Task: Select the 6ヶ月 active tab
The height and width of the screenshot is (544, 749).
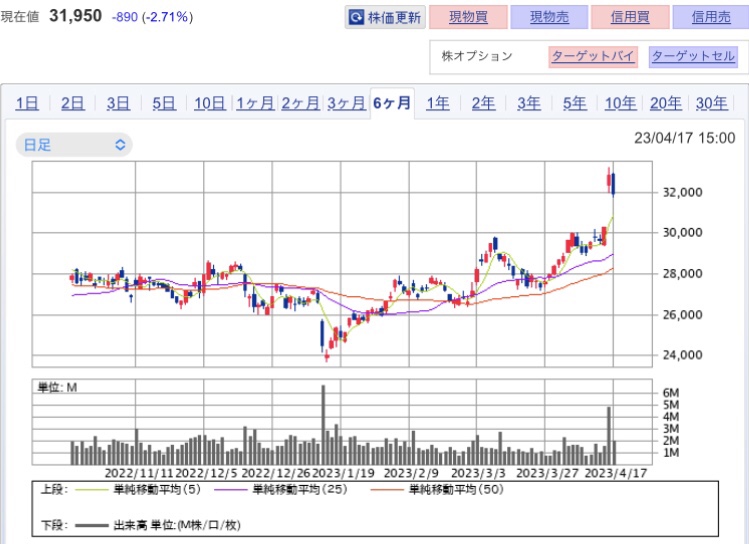Action: click(391, 103)
